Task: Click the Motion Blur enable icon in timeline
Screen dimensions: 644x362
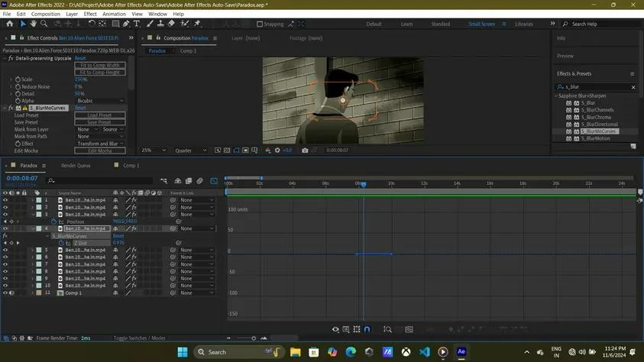Action: (x=199, y=180)
